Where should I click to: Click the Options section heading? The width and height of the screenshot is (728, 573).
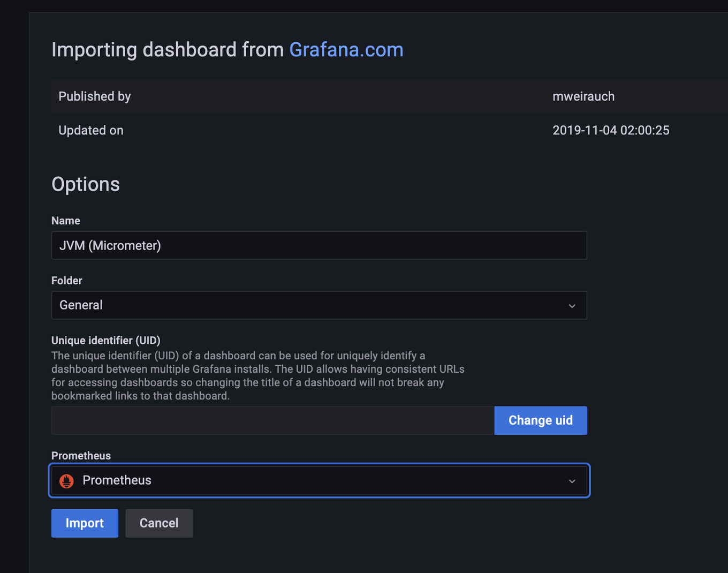[86, 184]
